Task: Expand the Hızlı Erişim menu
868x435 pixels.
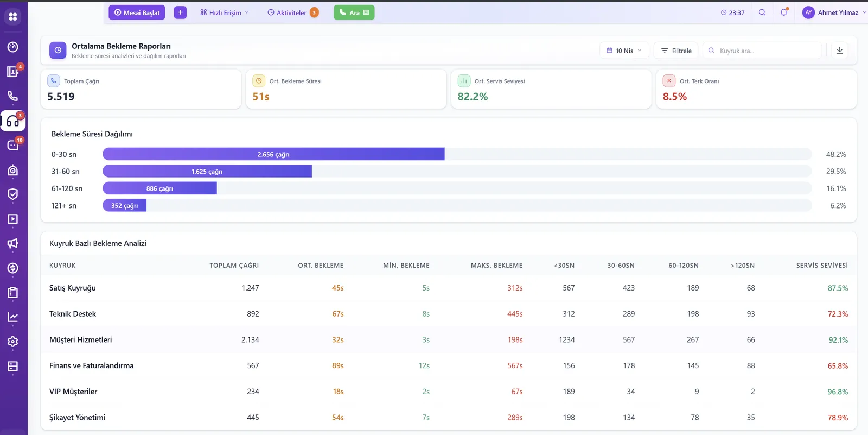Action: click(x=224, y=12)
